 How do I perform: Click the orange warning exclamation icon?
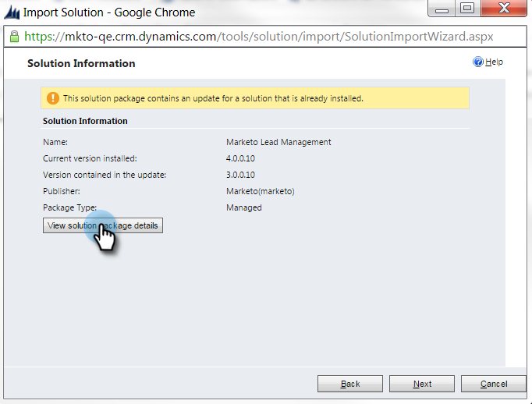52,98
